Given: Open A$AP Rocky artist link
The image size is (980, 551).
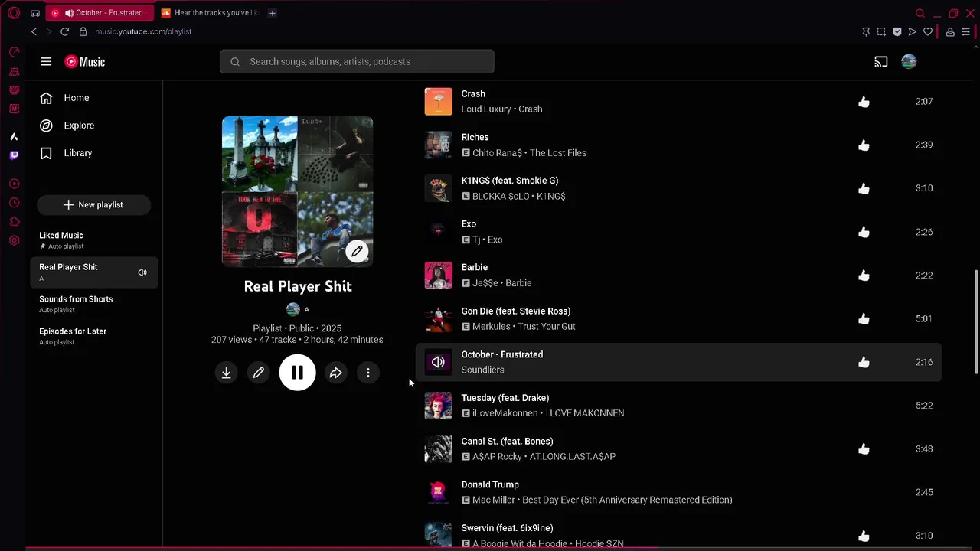Looking at the screenshot, I should coord(497,457).
